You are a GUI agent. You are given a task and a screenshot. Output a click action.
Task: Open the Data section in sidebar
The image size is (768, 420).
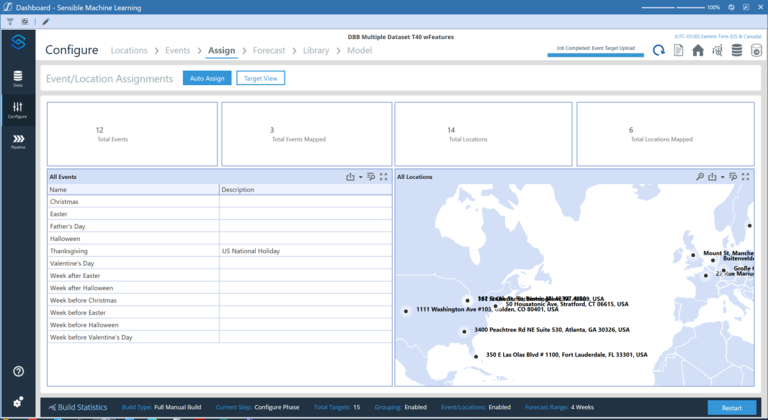click(x=18, y=78)
